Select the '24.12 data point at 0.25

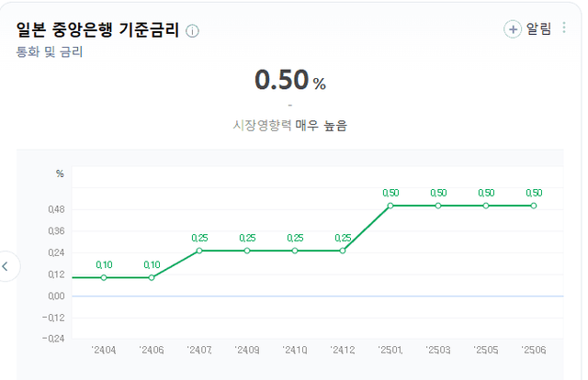coord(343,250)
